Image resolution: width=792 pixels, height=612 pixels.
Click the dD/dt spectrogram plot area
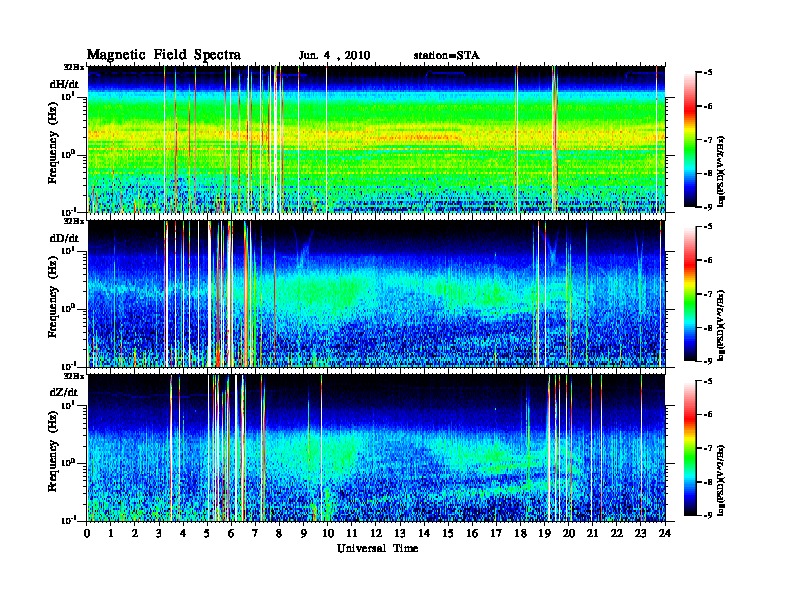tap(376, 293)
